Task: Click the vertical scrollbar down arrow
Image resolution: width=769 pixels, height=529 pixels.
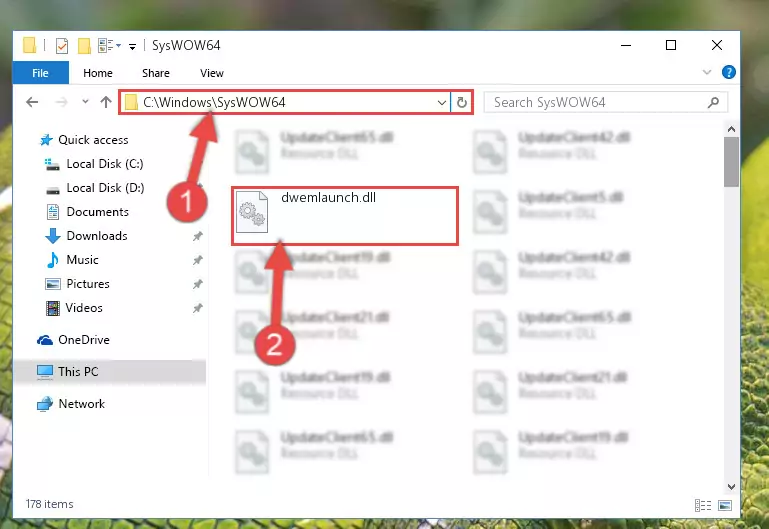Action: [x=731, y=487]
